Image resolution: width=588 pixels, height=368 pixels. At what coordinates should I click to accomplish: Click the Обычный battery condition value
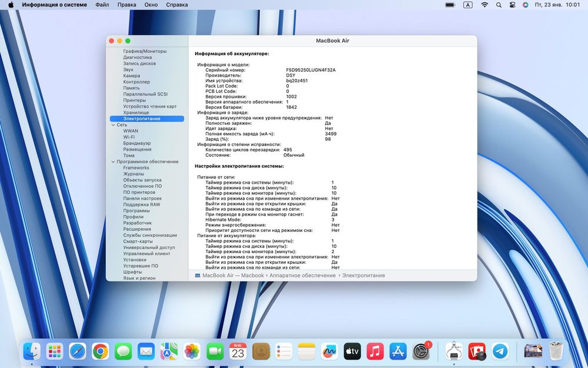(x=293, y=155)
